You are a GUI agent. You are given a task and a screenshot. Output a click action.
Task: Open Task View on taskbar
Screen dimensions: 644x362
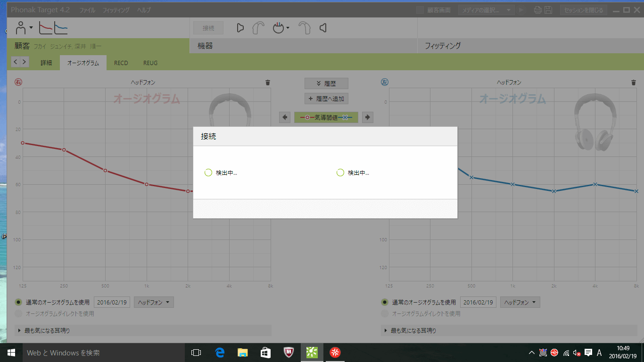[196, 353]
